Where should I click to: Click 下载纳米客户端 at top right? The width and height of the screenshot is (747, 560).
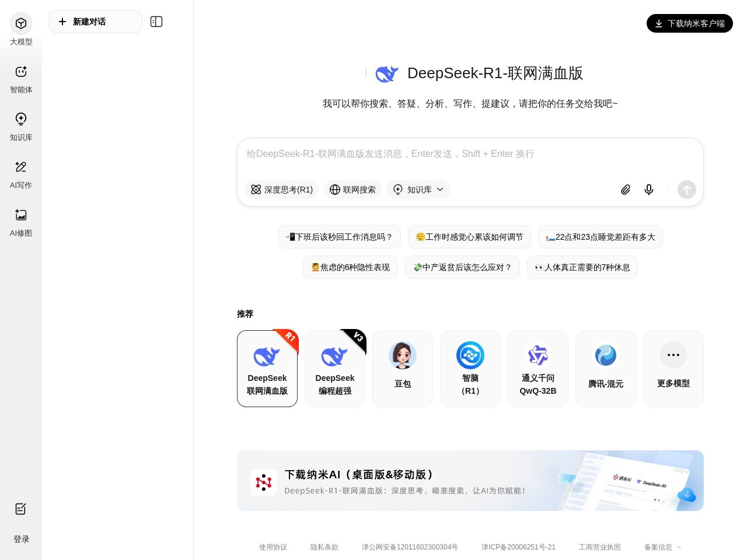point(690,23)
